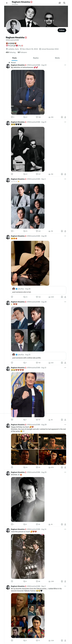The image size is (72, 644).
Task: Open more options on Sep 3 post
Action: [65, 179]
